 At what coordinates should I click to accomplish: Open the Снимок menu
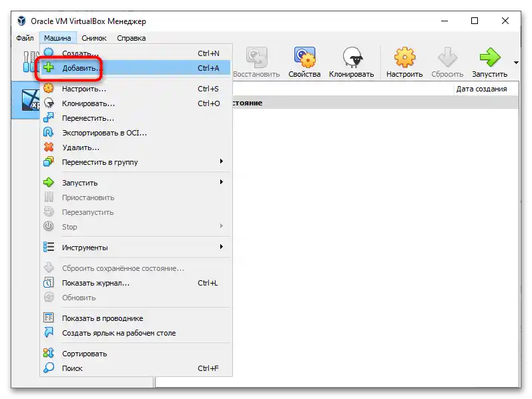coord(94,38)
